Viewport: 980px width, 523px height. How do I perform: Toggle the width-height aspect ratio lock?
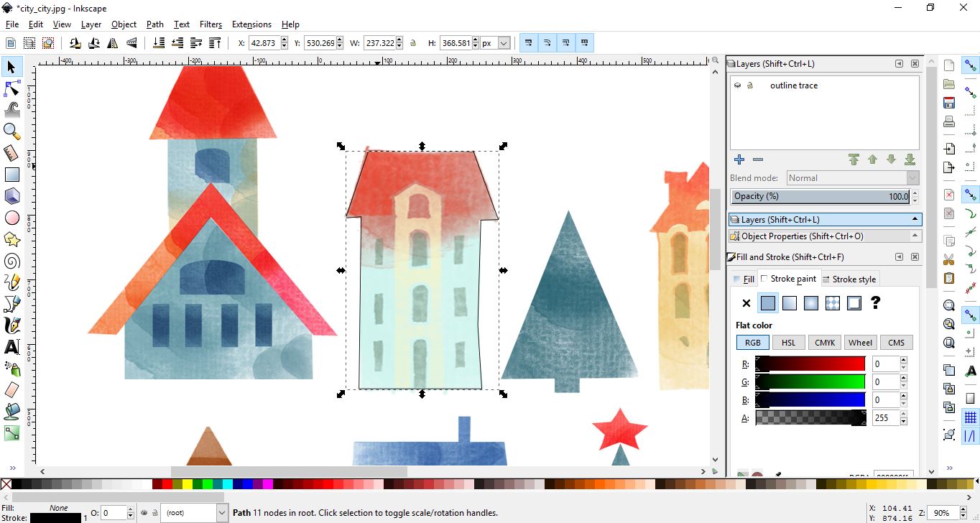[415, 42]
